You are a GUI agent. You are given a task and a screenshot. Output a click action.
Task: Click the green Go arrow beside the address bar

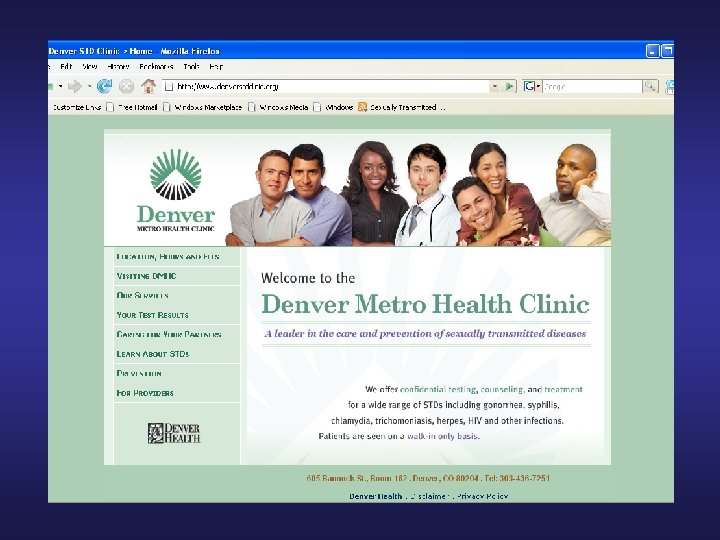click(x=509, y=86)
